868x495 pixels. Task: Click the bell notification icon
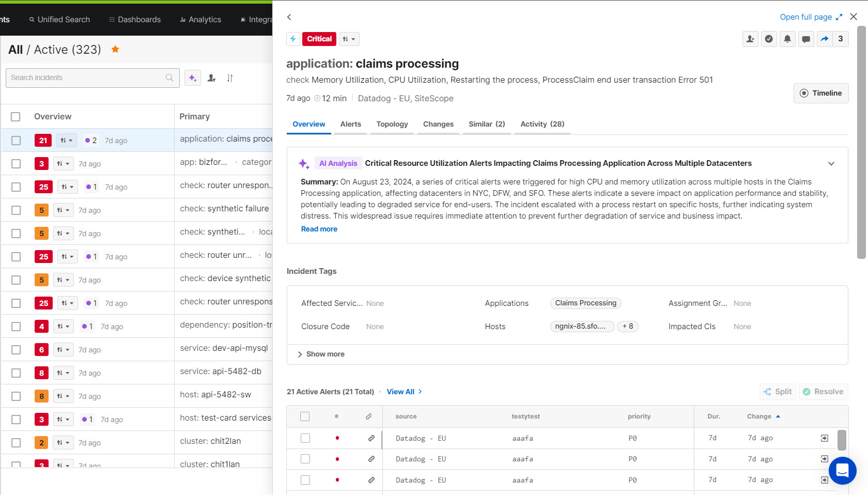coord(787,39)
